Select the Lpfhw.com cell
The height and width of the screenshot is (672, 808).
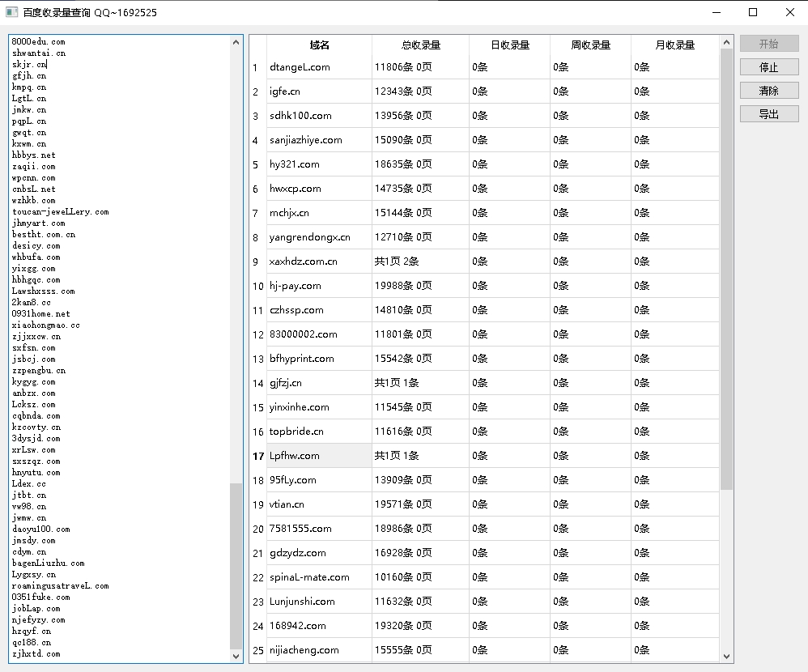[319, 456]
